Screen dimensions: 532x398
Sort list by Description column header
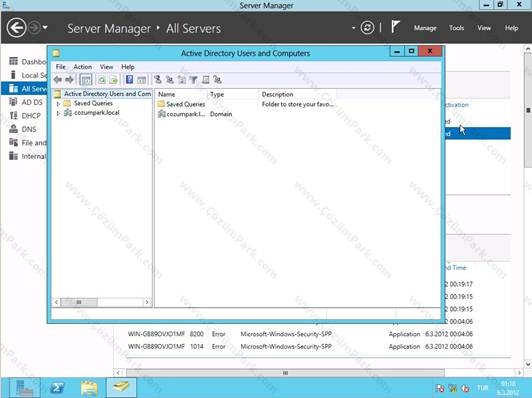coord(299,94)
